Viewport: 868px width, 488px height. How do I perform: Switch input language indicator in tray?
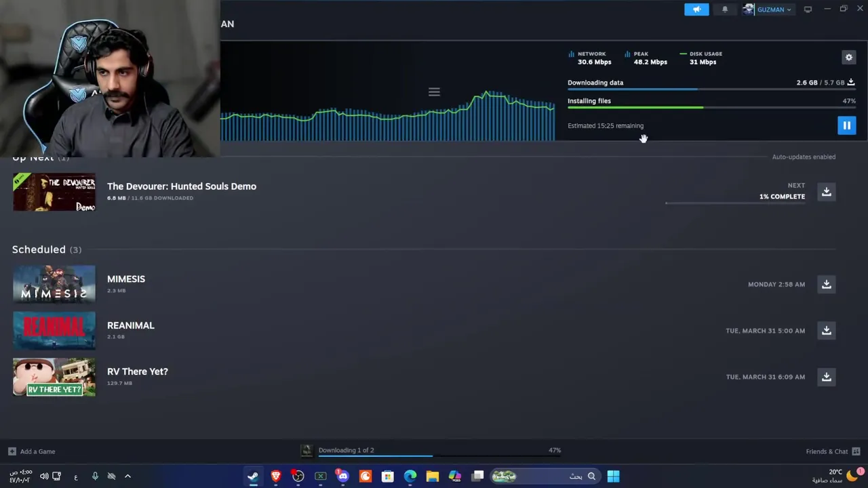[x=76, y=476]
